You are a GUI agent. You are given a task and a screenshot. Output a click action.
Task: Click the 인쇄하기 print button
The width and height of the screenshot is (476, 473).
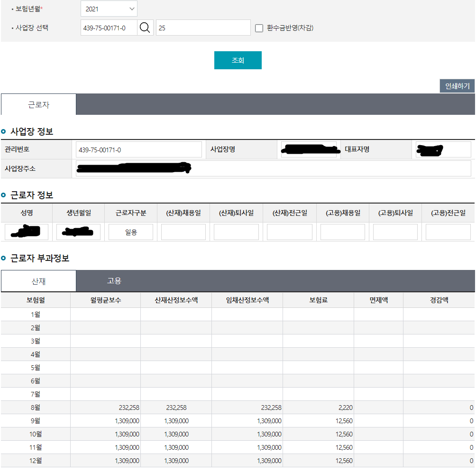(x=457, y=86)
